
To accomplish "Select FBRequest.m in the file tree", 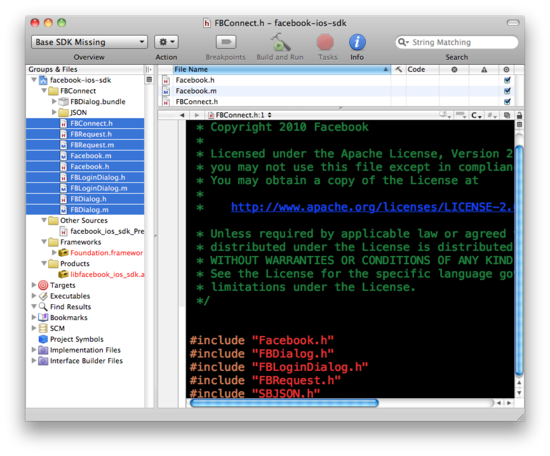I will pos(85,145).
